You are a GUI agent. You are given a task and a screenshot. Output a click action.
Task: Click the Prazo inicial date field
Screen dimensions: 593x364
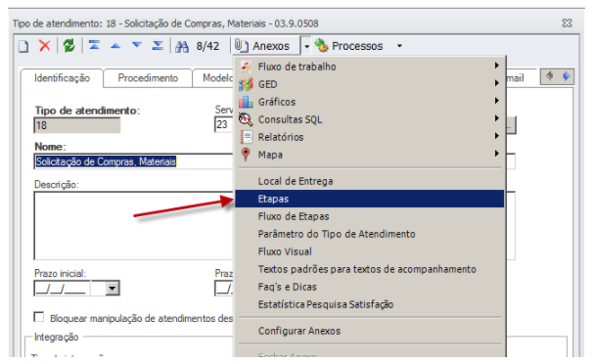click(63, 289)
